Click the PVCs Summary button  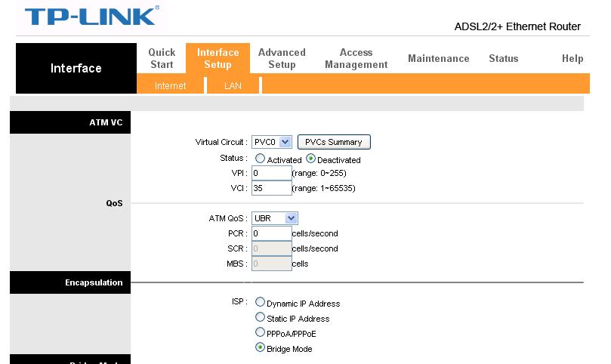point(334,142)
